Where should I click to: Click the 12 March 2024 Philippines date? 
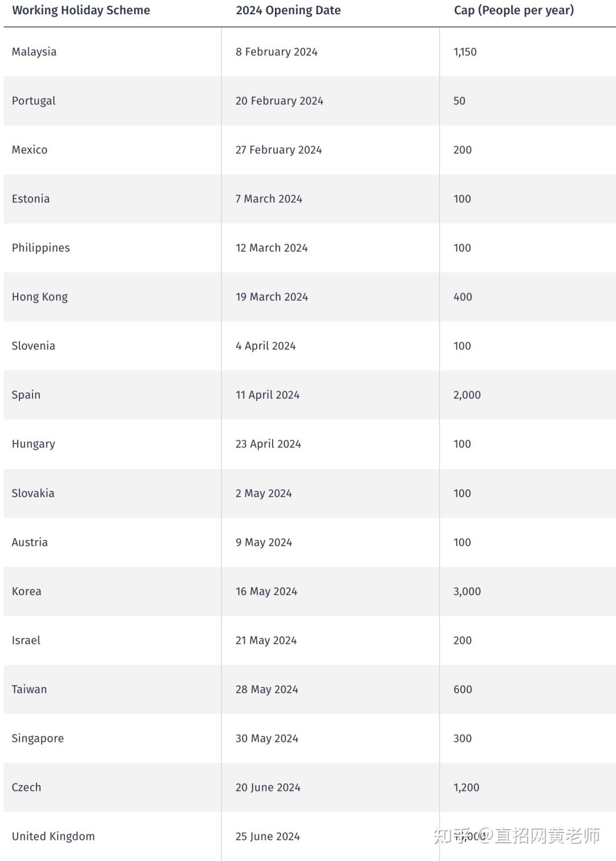click(x=271, y=248)
